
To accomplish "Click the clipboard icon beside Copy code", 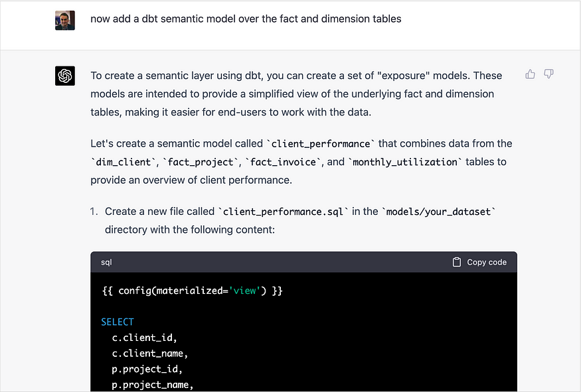I will pyautogui.click(x=457, y=262).
